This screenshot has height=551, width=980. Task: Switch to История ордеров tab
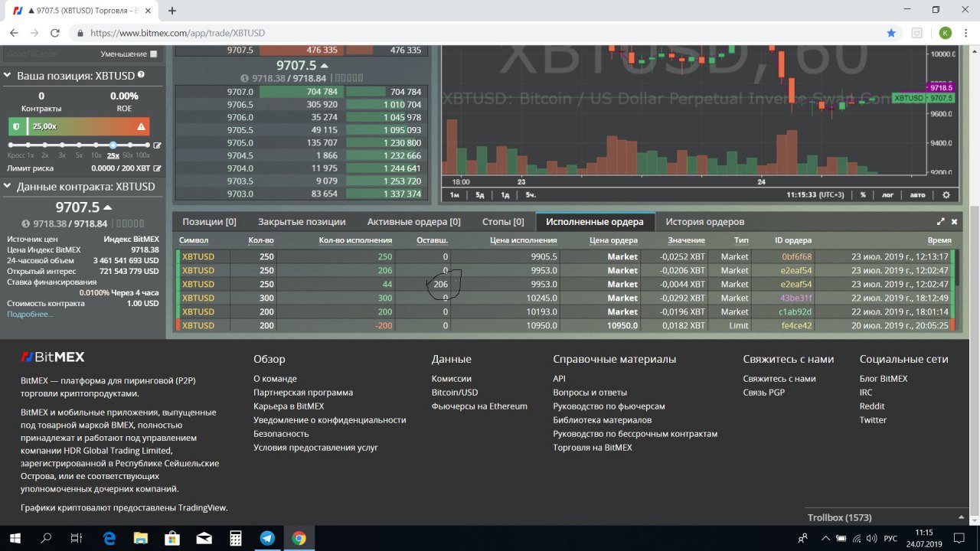(704, 222)
